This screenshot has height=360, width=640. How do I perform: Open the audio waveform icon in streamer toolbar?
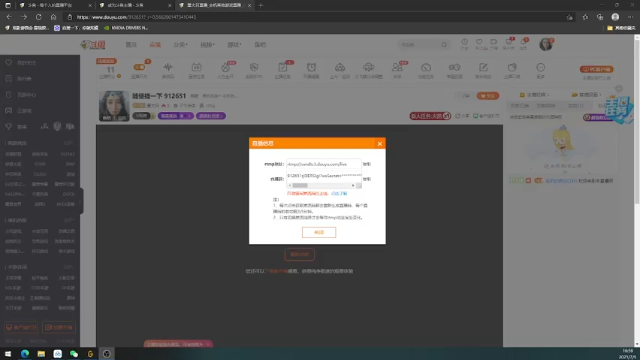tap(168, 67)
